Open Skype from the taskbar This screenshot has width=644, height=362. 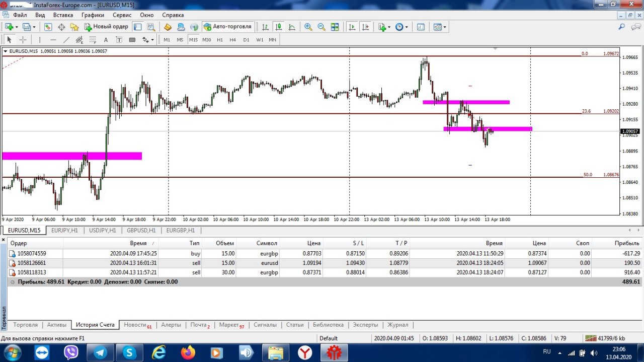tap(130, 352)
